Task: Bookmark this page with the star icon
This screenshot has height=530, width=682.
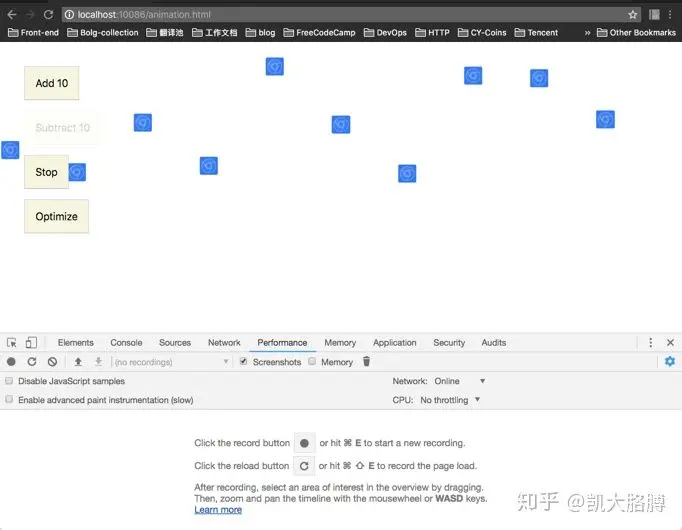Action: [x=632, y=15]
